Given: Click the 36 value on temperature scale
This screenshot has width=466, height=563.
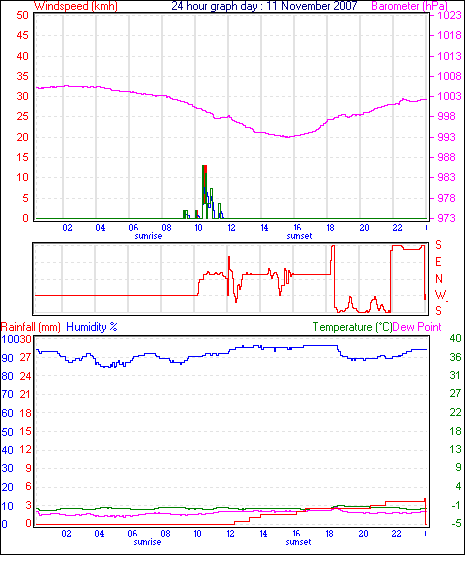Looking at the screenshot, I should click(455, 357).
